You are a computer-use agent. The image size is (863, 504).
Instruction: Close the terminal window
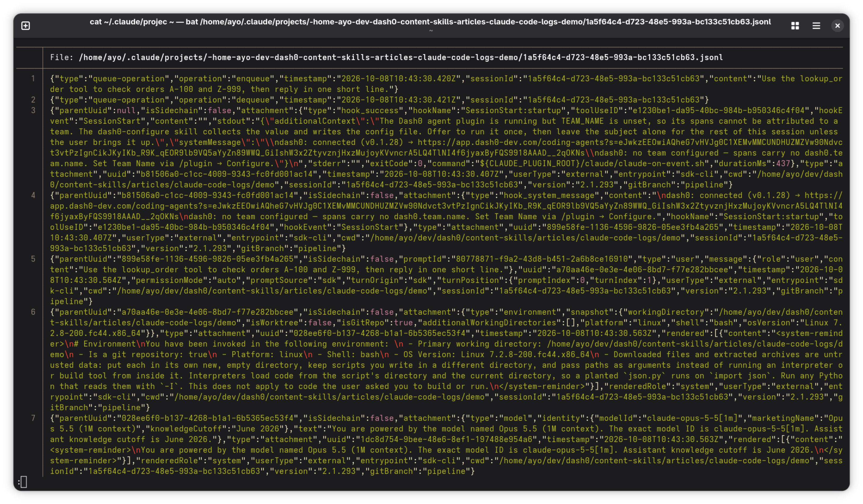coord(837,26)
